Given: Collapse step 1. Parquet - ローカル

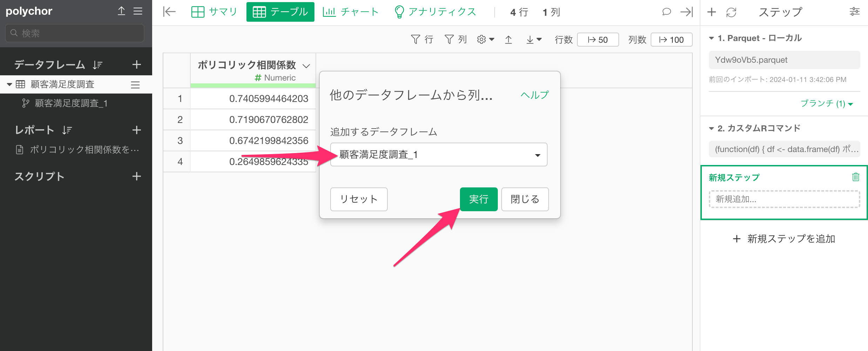Looking at the screenshot, I should (711, 38).
